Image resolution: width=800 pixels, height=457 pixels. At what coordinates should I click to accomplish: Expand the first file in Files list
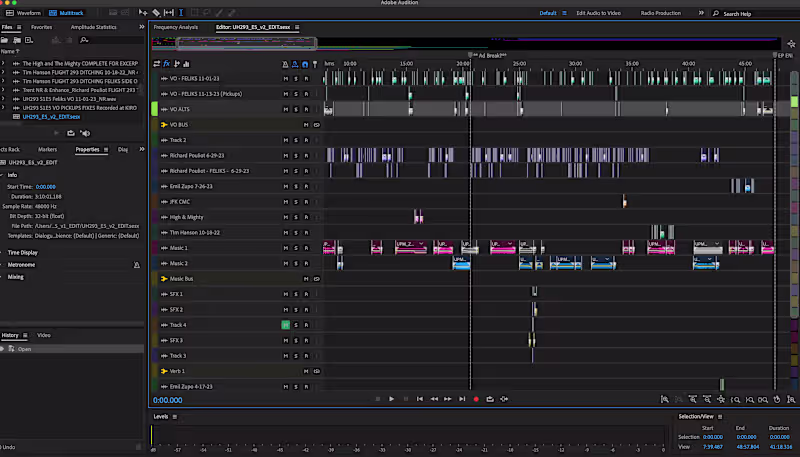pyautogui.click(x=3, y=63)
